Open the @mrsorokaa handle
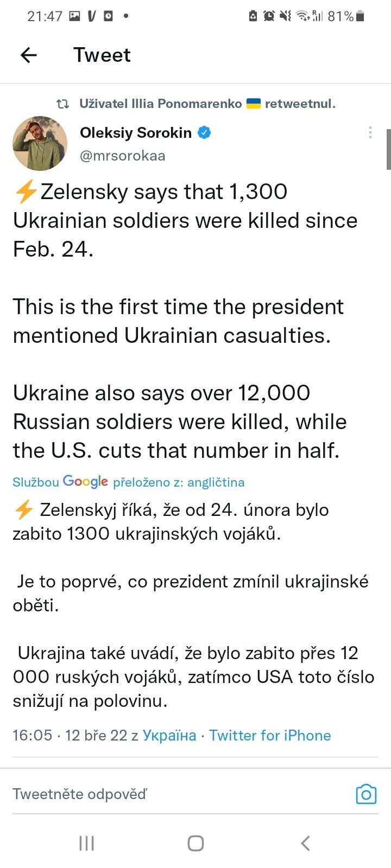The height and width of the screenshot is (868, 391). [123, 156]
